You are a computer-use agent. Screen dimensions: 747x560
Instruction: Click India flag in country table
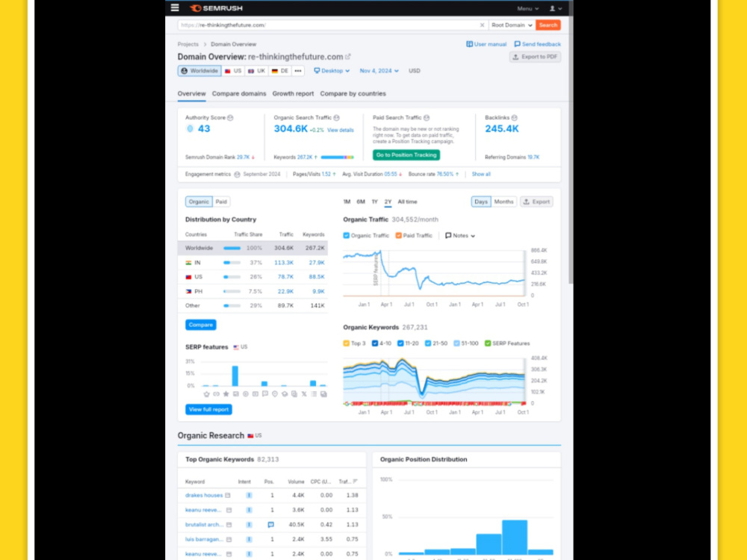click(189, 263)
